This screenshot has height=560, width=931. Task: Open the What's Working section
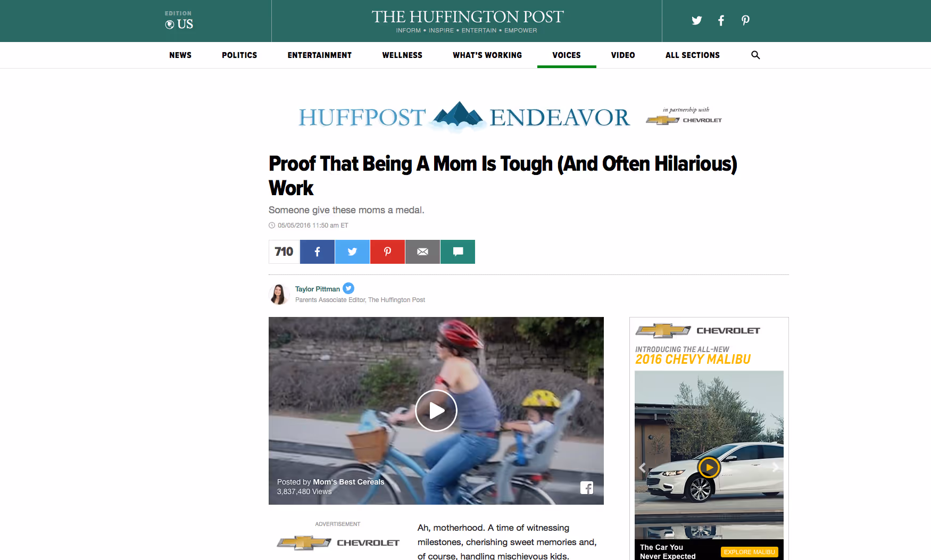coord(487,55)
